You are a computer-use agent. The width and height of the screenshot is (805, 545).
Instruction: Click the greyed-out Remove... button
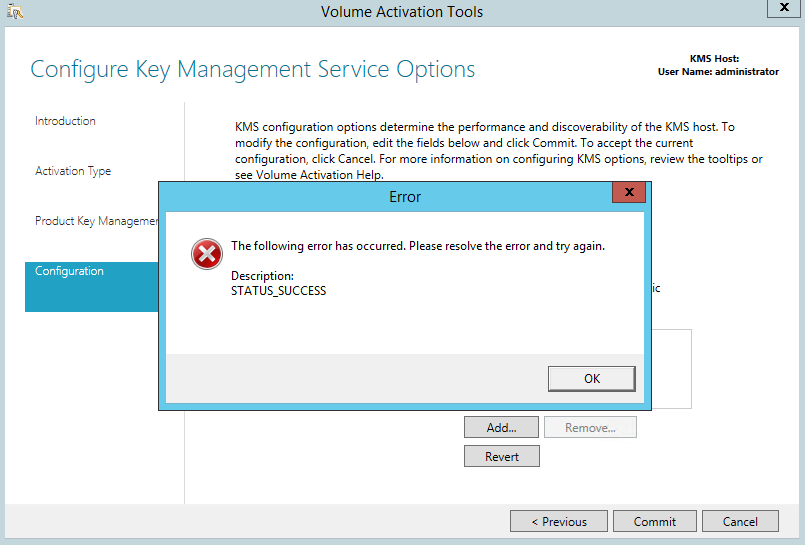pyautogui.click(x=590, y=427)
